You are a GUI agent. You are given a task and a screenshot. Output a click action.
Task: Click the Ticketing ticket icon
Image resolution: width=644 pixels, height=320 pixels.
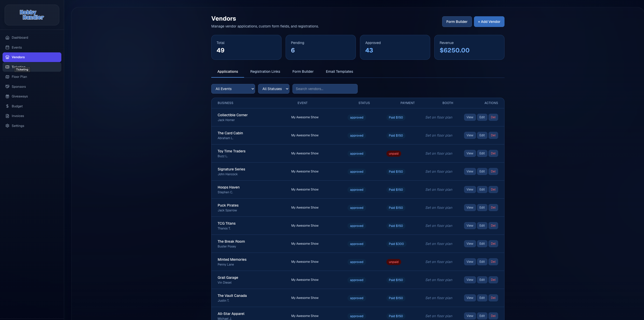[7, 67]
